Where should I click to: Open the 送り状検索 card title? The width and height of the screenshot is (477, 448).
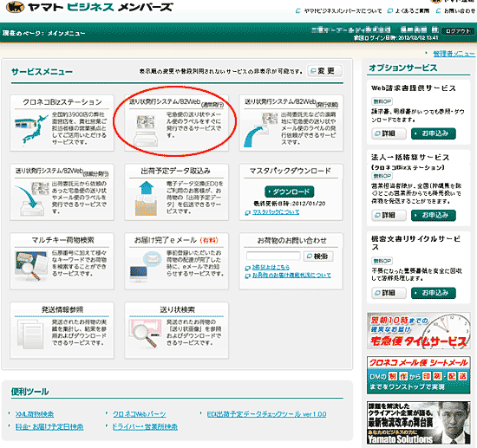tap(177, 309)
